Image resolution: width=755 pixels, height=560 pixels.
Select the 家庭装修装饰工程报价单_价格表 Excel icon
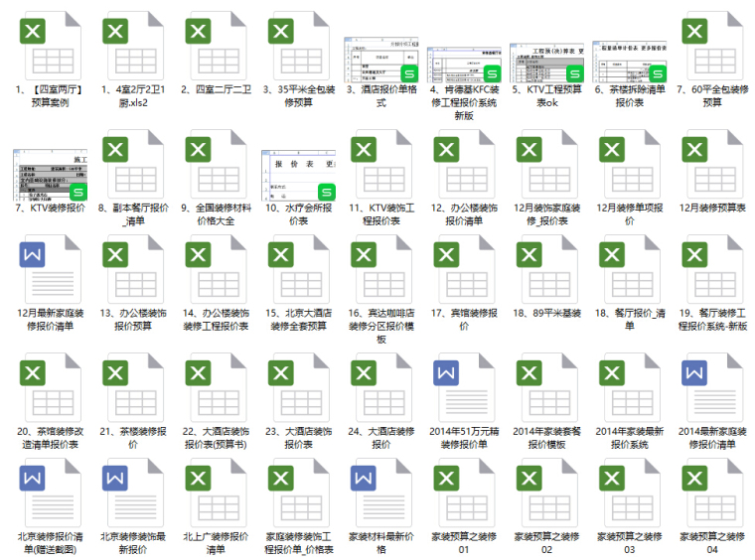point(299,493)
